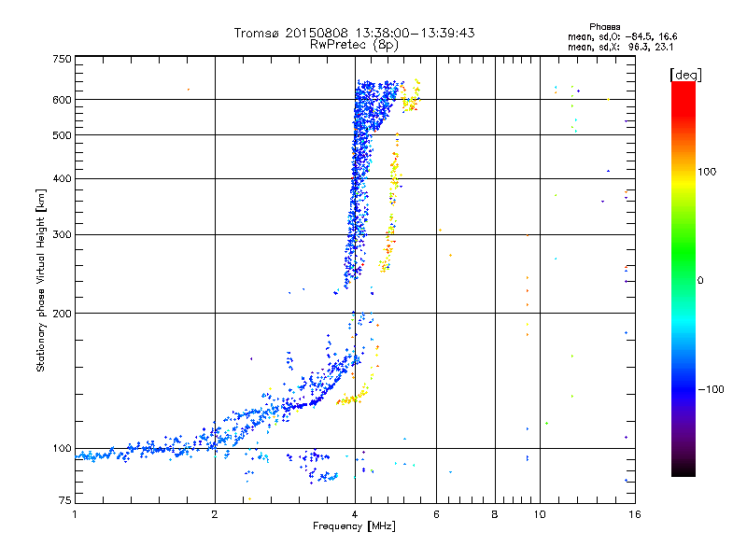
Task: Click the y-axis tick label "500"
Action: pos(62,135)
